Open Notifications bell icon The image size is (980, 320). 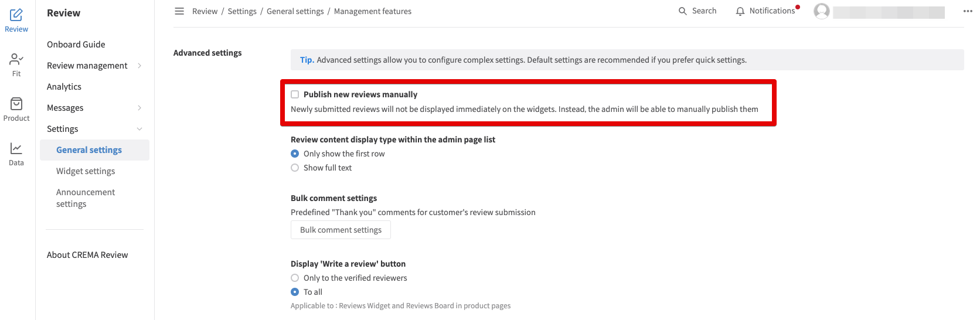740,11
